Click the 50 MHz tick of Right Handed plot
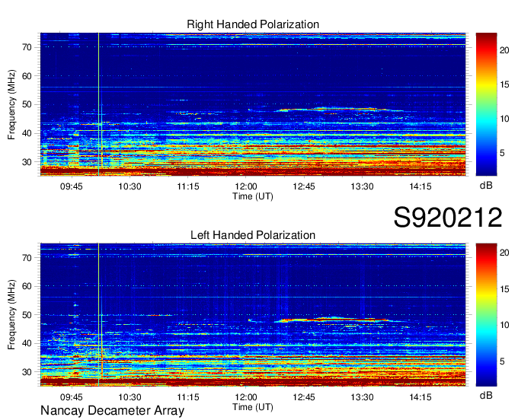Screen dimensions: 518x420 27,105
